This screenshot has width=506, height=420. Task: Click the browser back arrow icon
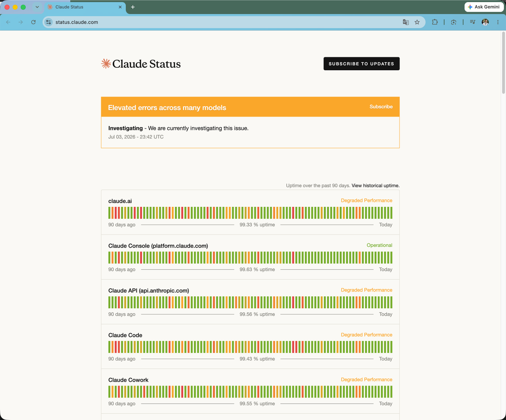point(8,22)
